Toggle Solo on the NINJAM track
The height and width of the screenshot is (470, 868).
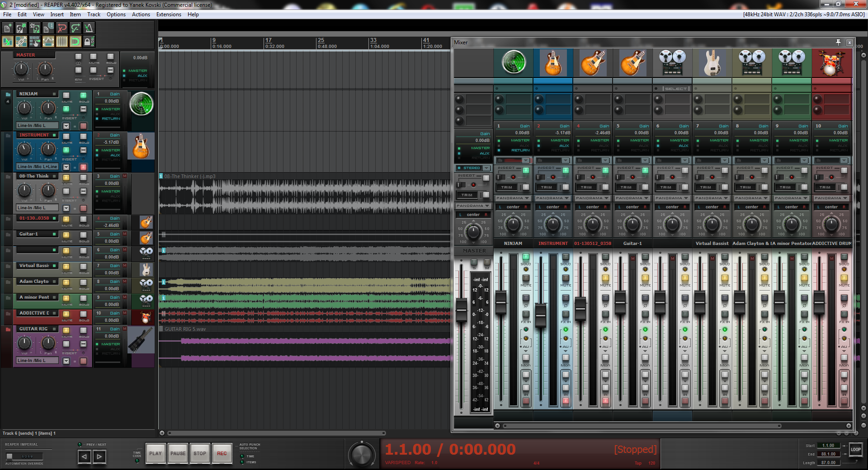[x=84, y=95]
